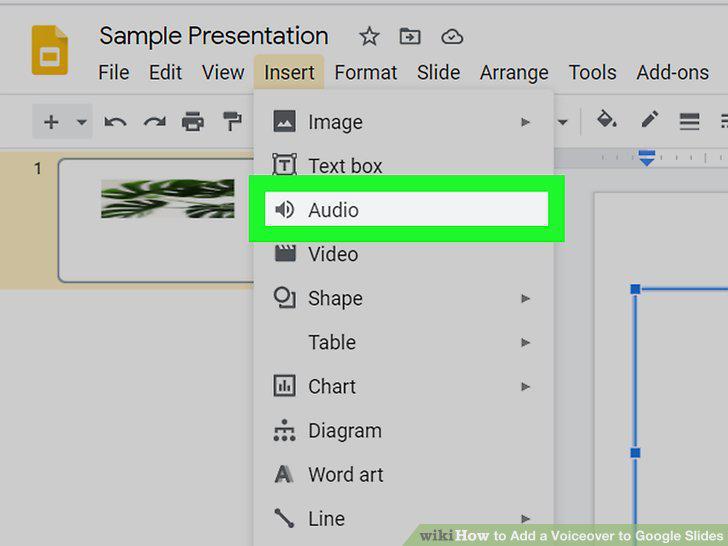This screenshot has width=728, height=546.
Task: Choose Video from the Insert menu
Action: point(403,254)
